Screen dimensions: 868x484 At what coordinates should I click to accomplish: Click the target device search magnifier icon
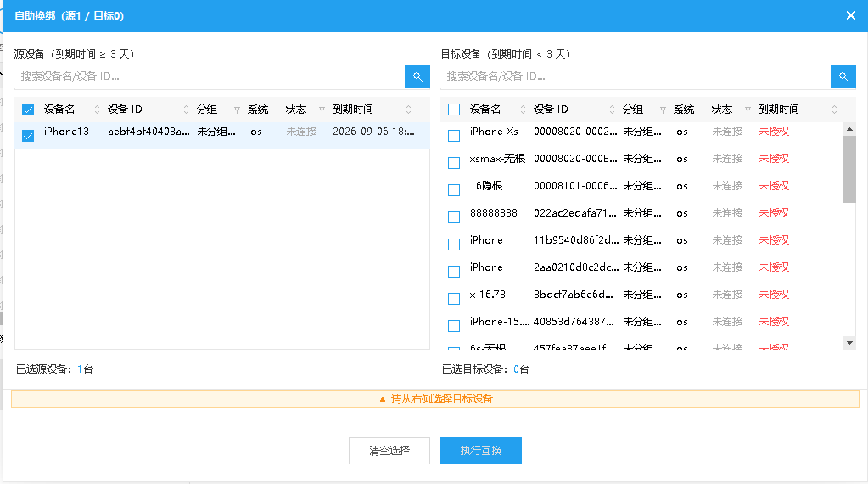[x=843, y=76]
